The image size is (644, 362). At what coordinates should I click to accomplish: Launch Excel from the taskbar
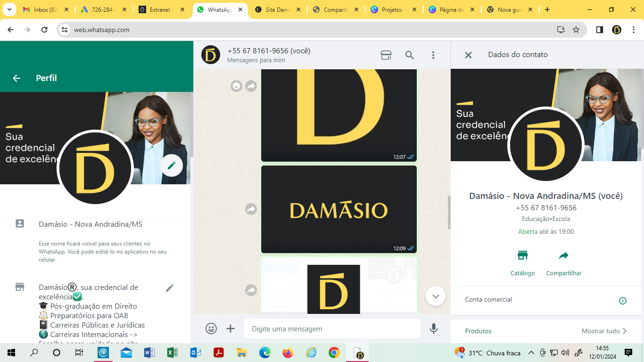click(172, 353)
